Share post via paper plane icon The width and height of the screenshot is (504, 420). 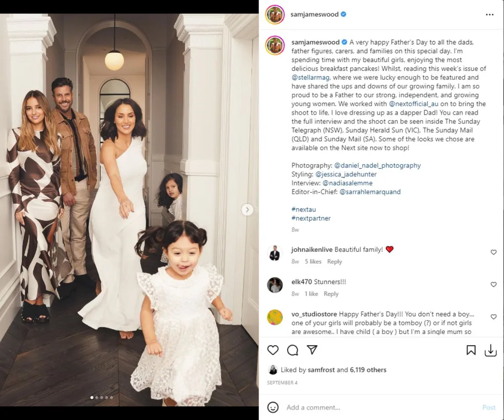click(312, 350)
